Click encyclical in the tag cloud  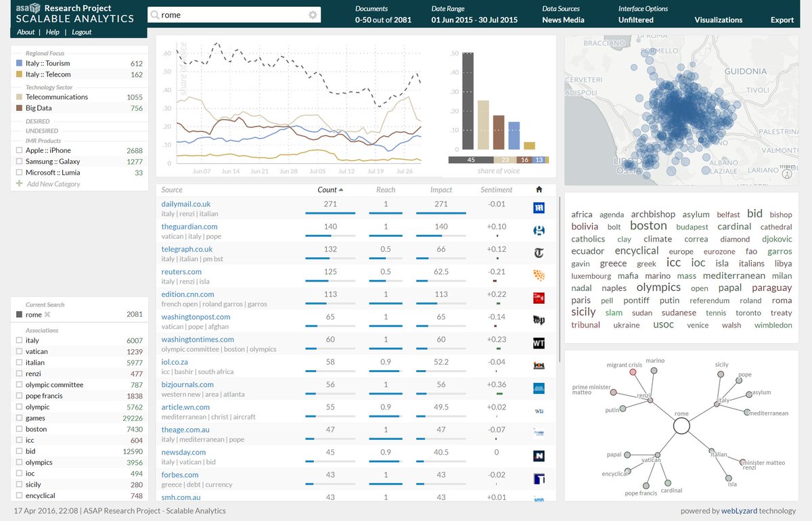click(x=637, y=250)
